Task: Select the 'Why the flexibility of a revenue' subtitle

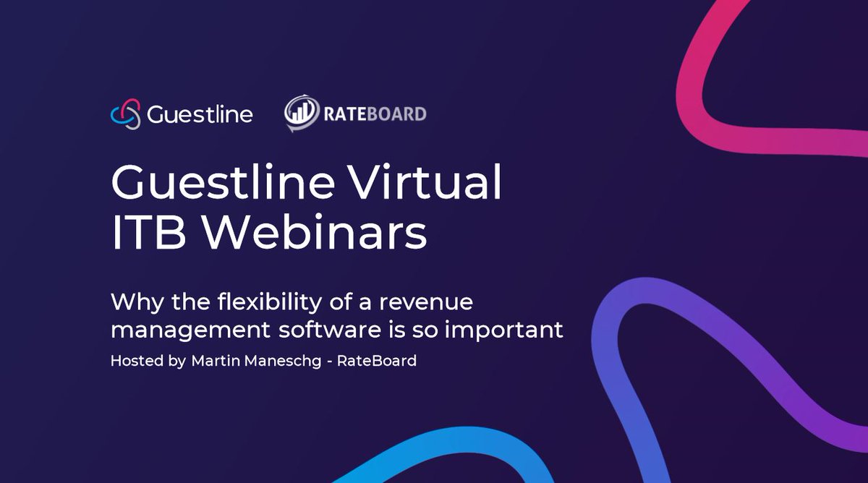Action: coord(292,302)
